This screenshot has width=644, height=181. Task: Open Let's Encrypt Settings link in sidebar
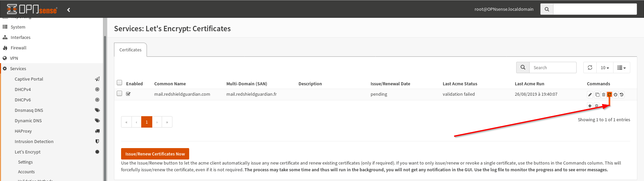click(x=25, y=162)
